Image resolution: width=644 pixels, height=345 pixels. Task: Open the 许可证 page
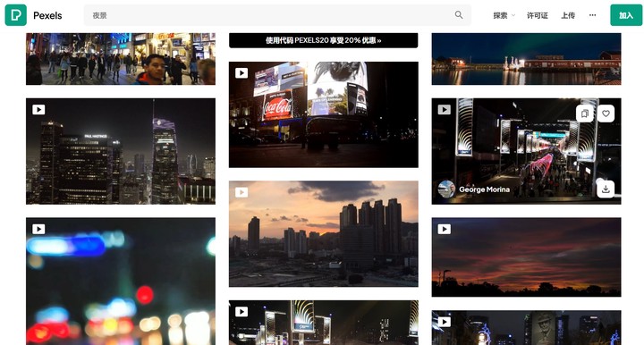coord(538,15)
